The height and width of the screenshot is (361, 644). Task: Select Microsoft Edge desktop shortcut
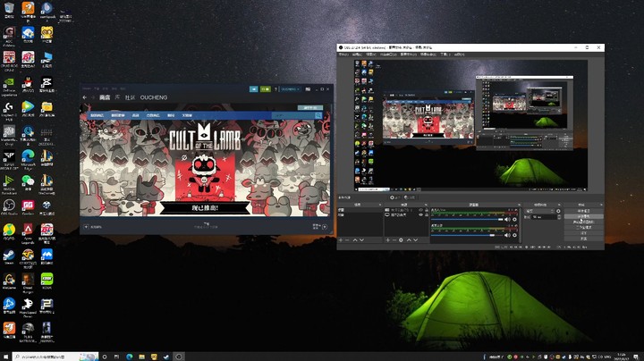(28, 160)
